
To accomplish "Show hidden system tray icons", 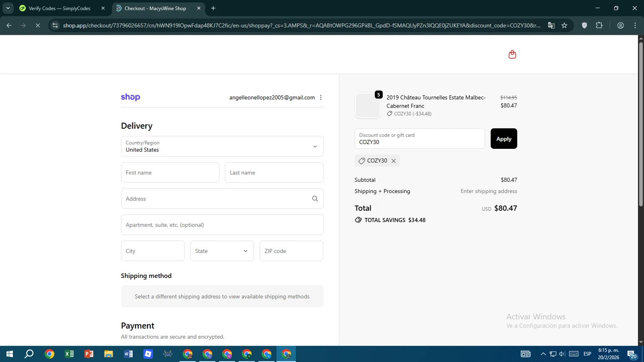I will pyautogui.click(x=543, y=354).
